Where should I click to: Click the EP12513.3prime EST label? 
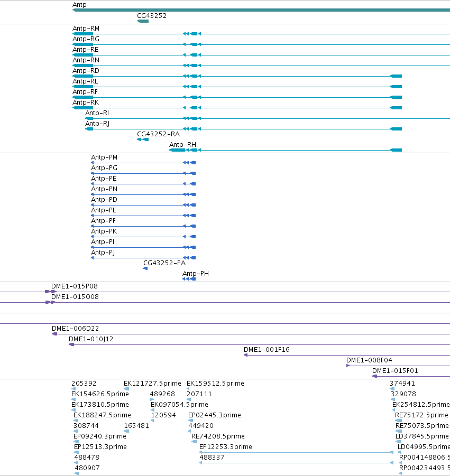(x=100, y=447)
